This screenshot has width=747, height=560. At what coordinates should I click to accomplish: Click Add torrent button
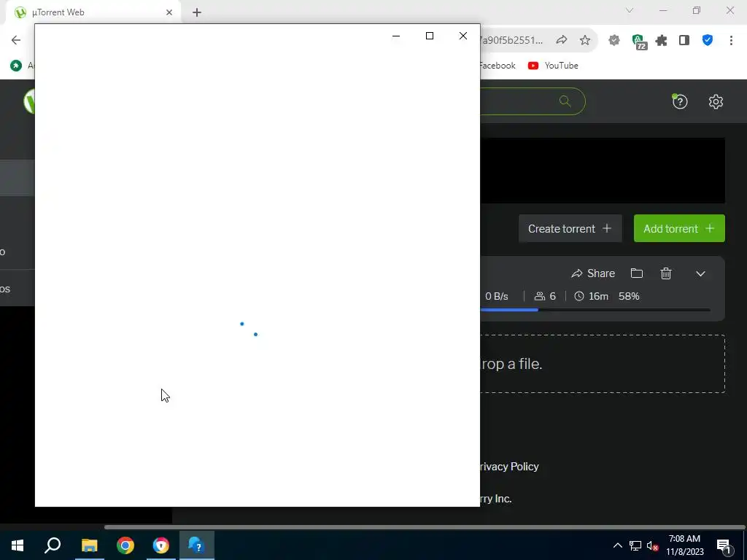click(x=679, y=228)
